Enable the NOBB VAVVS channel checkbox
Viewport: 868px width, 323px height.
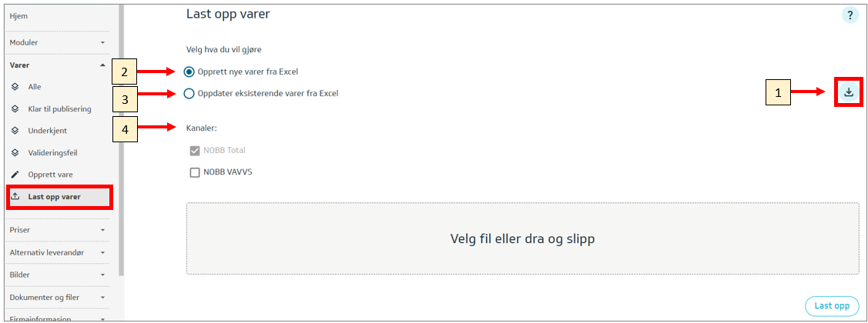195,172
